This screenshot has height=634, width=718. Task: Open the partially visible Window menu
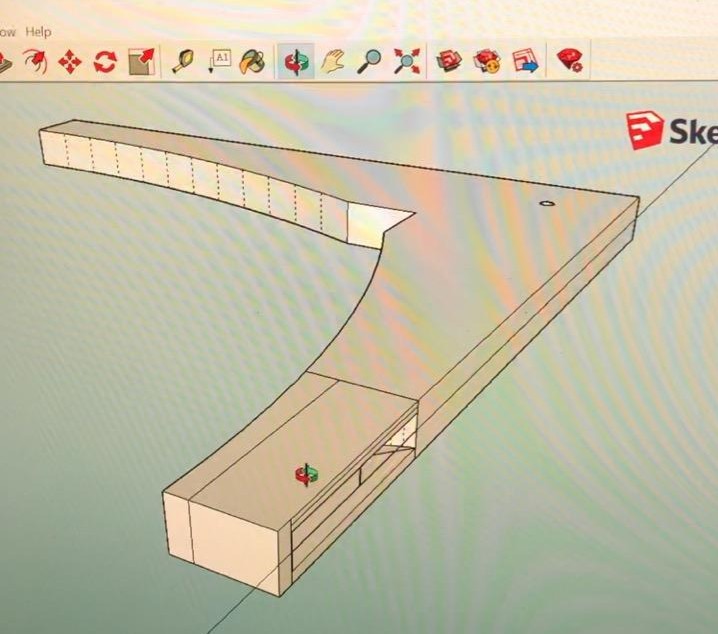(x=8, y=33)
